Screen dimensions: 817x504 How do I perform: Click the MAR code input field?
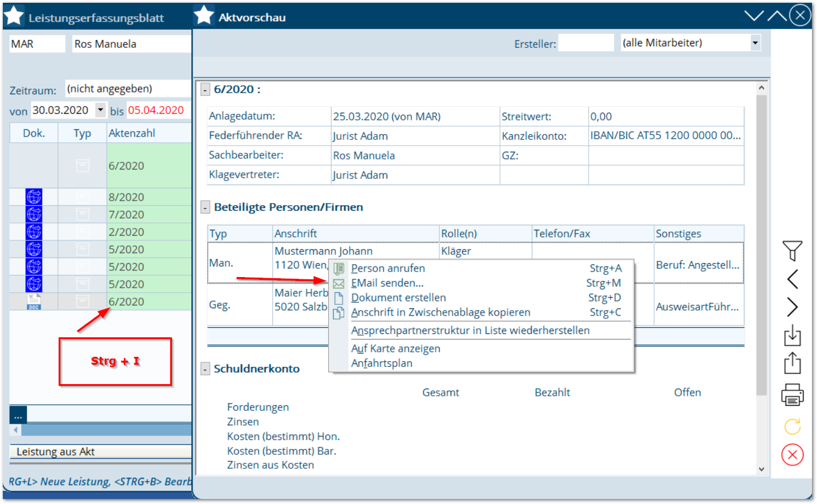point(37,44)
